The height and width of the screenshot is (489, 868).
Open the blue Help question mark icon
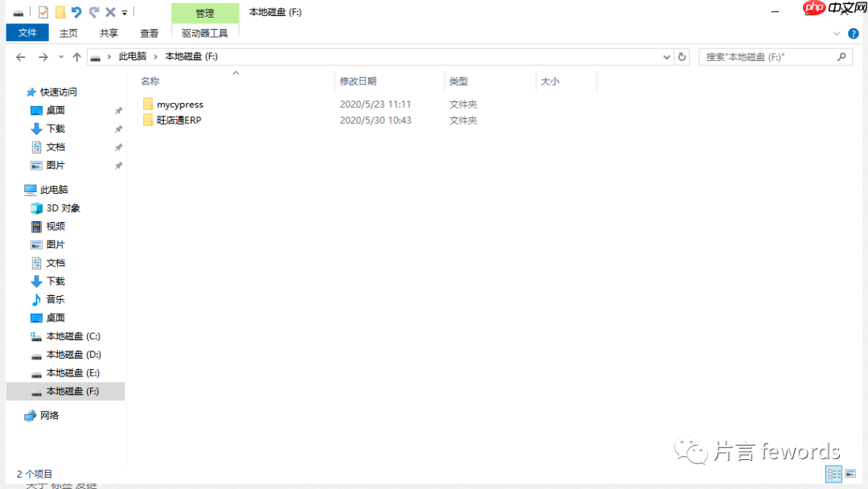[x=854, y=34]
